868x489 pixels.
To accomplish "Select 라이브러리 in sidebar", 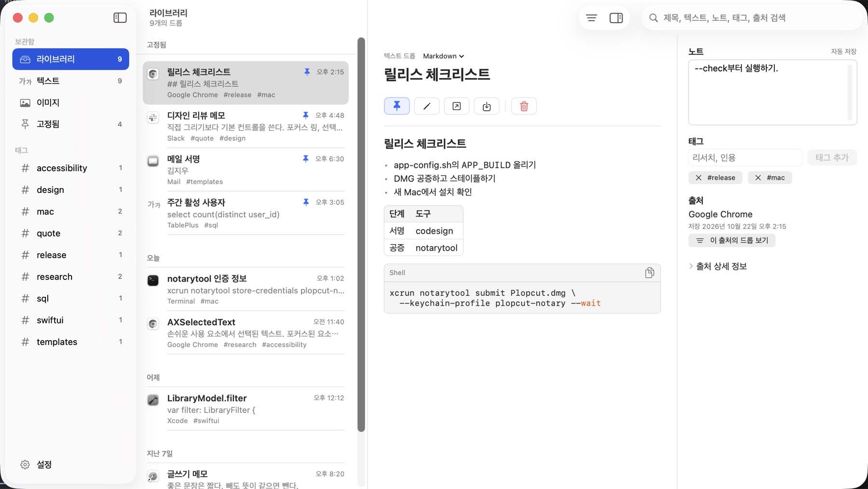I will tap(71, 59).
